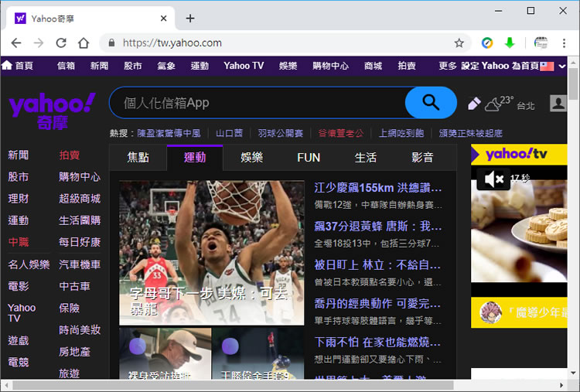
Task: Open 名人娛樂 in the left sidebar
Action: pyautogui.click(x=29, y=264)
